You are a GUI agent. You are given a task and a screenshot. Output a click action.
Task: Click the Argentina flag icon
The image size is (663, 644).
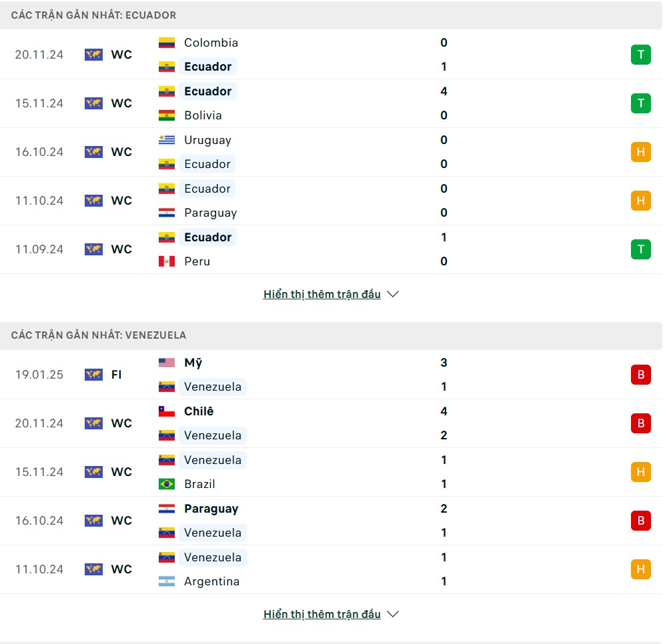coord(167,581)
